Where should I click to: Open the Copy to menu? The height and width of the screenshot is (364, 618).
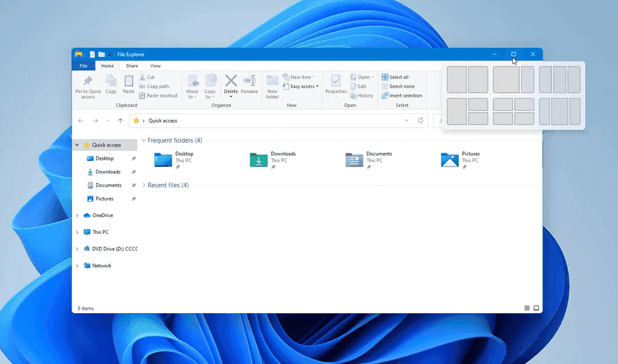tap(210, 87)
